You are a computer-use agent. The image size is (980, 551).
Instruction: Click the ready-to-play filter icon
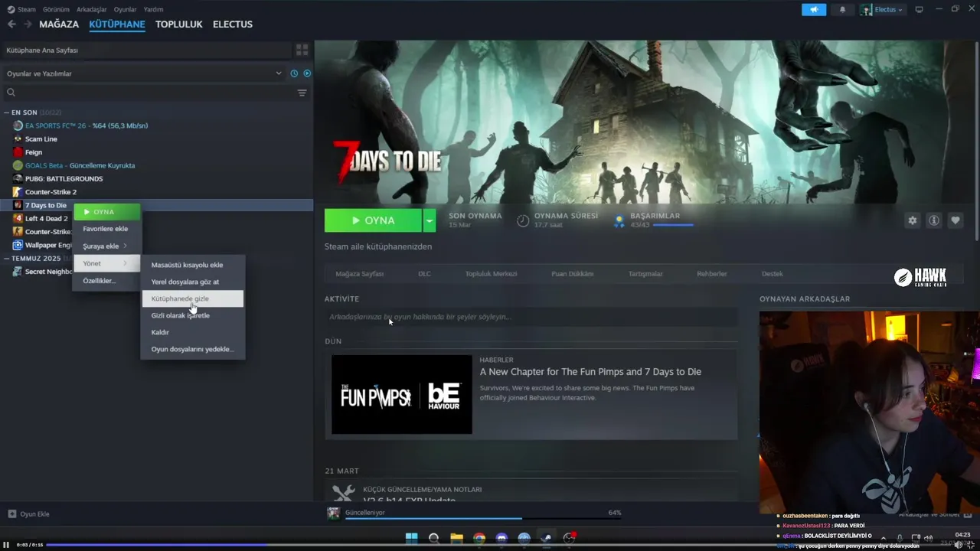click(307, 73)
